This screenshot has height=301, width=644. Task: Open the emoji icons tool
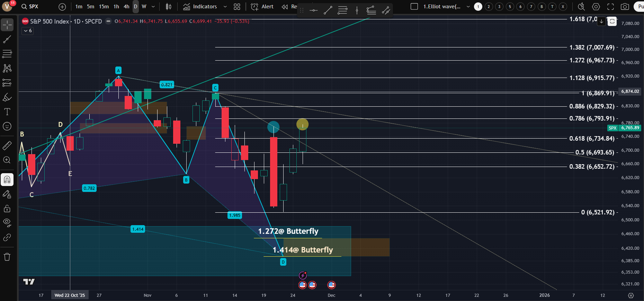pos(7,126)
